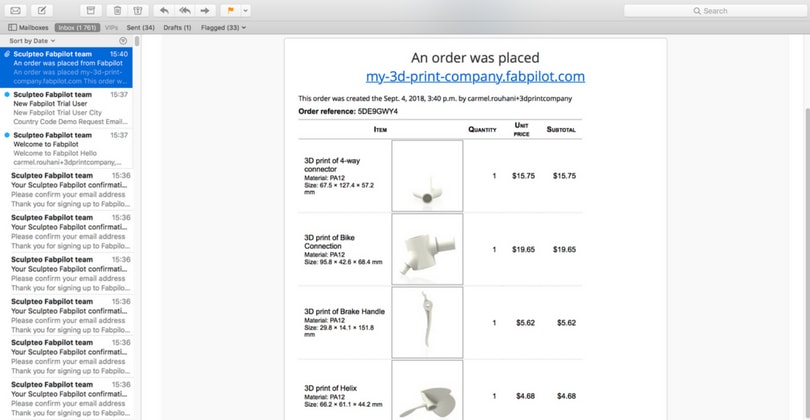Delete the selected message with trash icon
810x420 pixels.
pos(117,10)
